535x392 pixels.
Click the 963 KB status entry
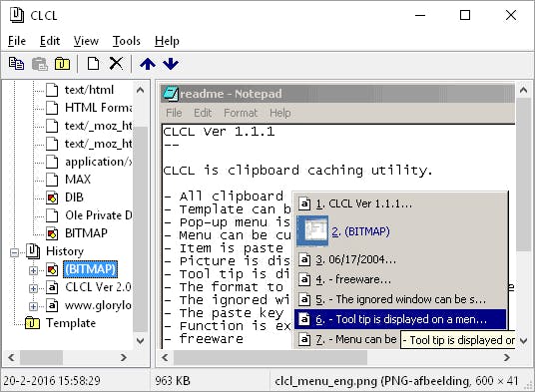click(x=173, y=380)
